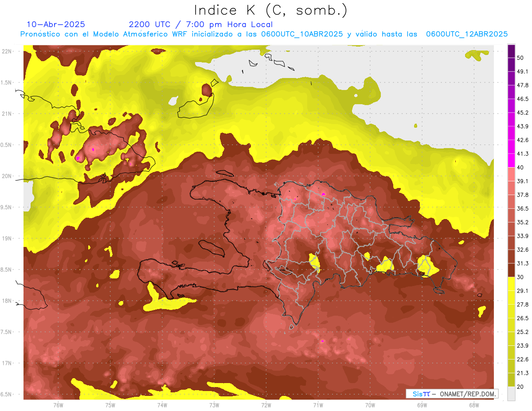Click the dark purple colorbar segment beside 50
The width and height of the screenshot is (532, 411).
pos(511,51)
